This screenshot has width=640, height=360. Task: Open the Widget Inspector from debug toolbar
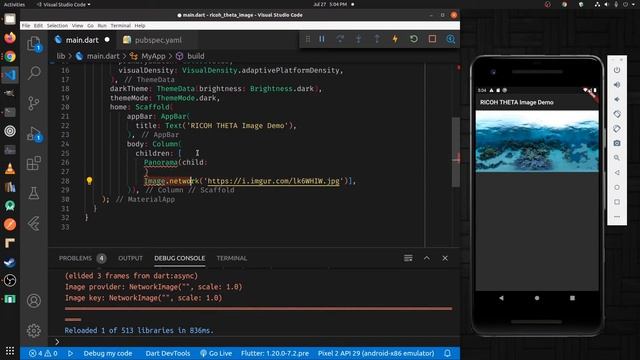tap(451, 39)
